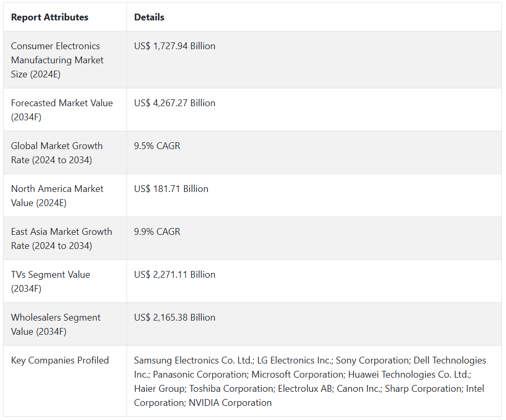Select the East Asia Market Growth Rate cell

(61, 239)
